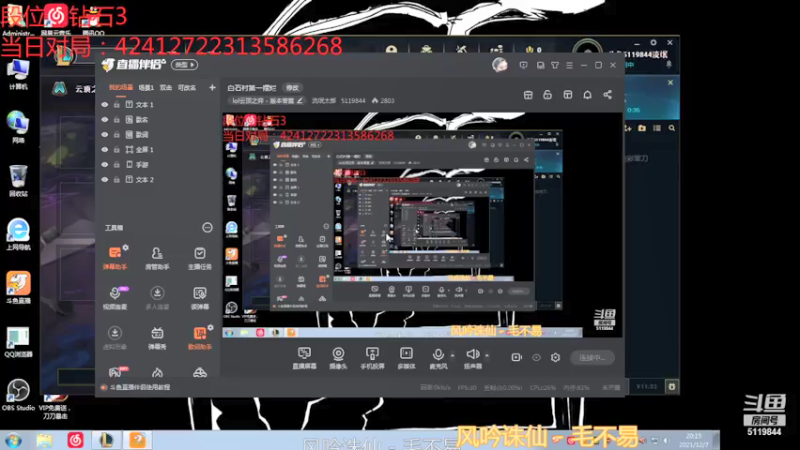Hide the 文本 1 source
800x450 pixels.
[x=105, y=105]
